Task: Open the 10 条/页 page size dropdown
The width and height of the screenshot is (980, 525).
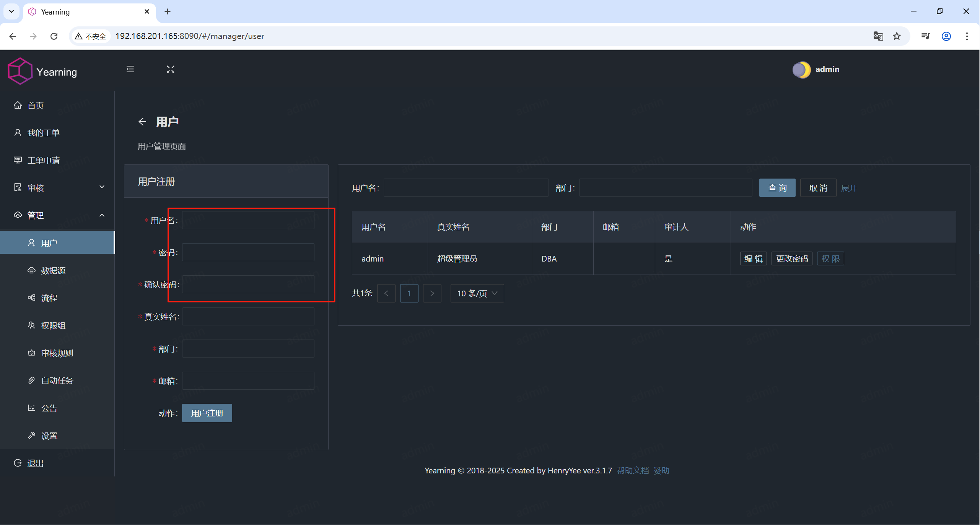Action: [x=476, y=293]
